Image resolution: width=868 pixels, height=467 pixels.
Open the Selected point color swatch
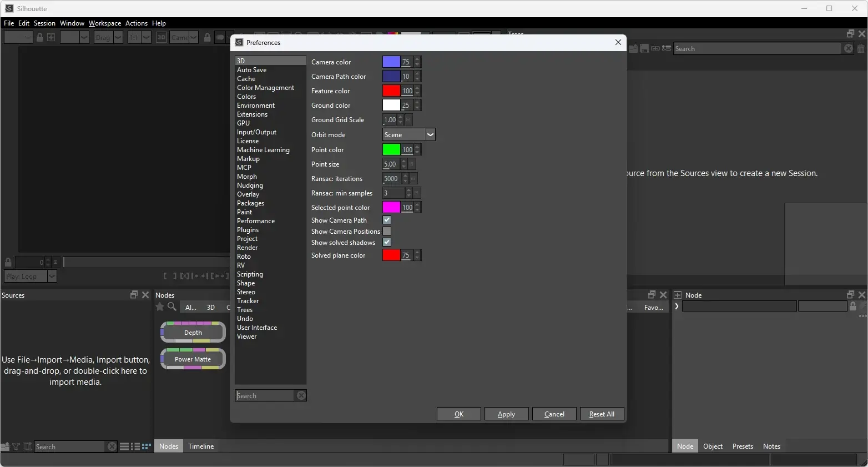391,207
